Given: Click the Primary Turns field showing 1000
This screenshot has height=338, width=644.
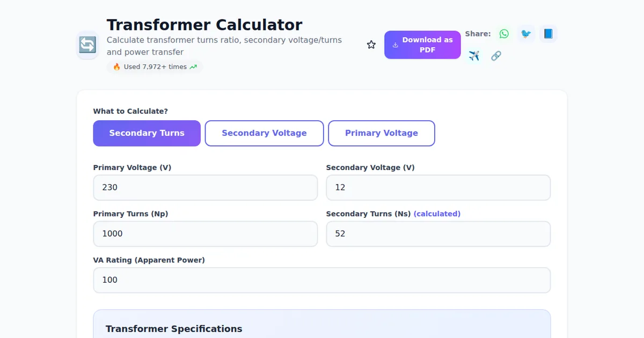Looking at the screenshot, I should click(x=206, y=233).
